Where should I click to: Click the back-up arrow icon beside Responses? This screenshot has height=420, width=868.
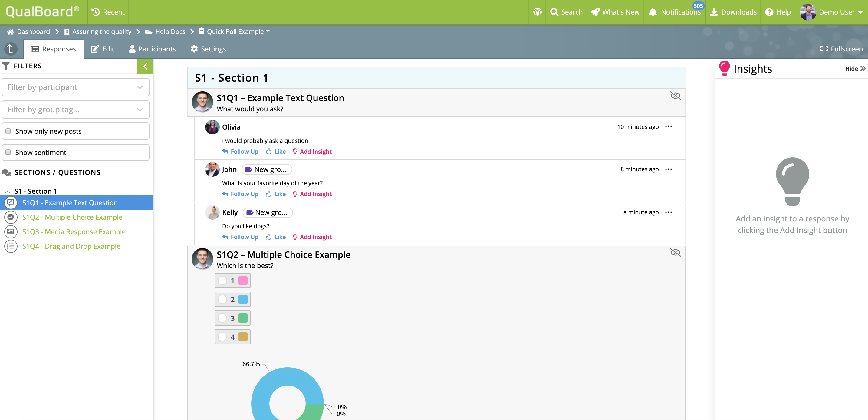(11, 49)
